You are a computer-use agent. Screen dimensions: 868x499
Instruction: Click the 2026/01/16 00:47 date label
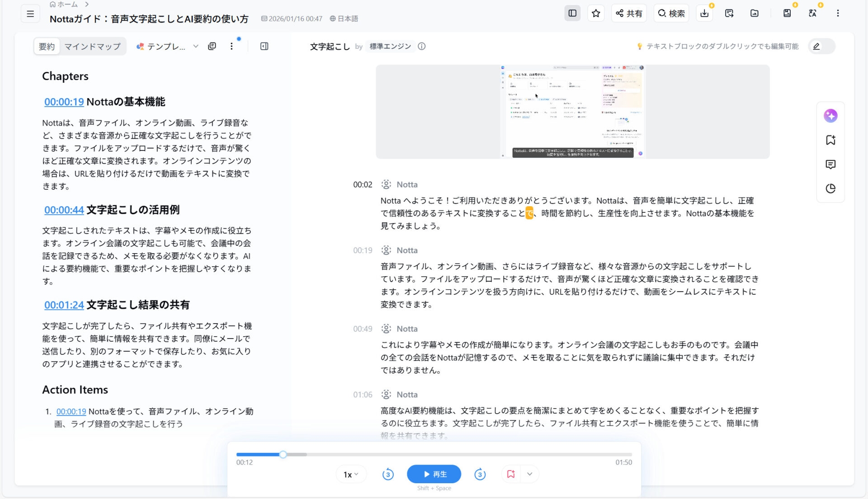tap(292, 19)
